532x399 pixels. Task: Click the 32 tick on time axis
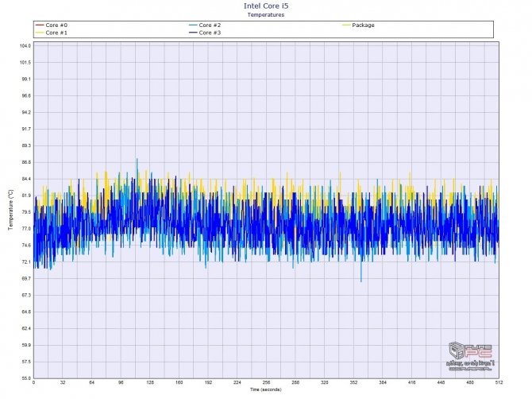(63, 382)
